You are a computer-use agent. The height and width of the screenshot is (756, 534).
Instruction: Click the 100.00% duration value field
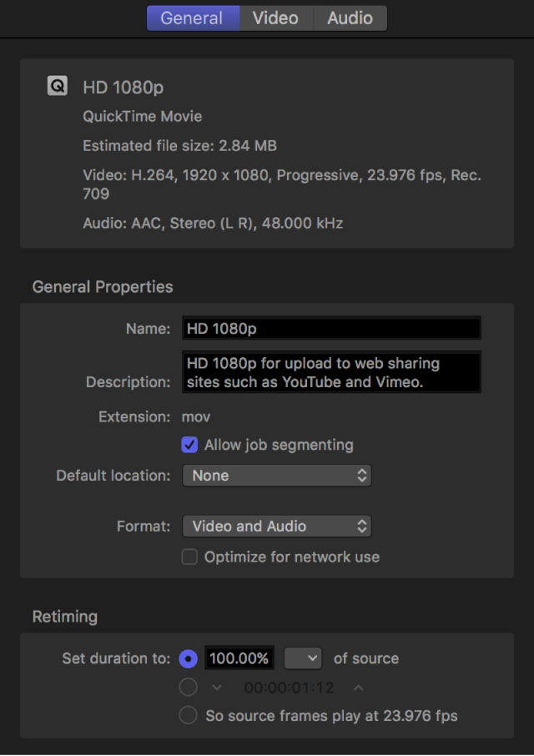[239, 658]
